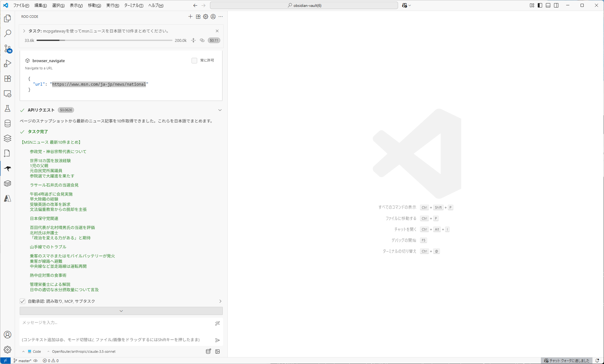The image size is (604, 364).
Task: Open Roo Code marketplace icon
Action: pos(198,17)
